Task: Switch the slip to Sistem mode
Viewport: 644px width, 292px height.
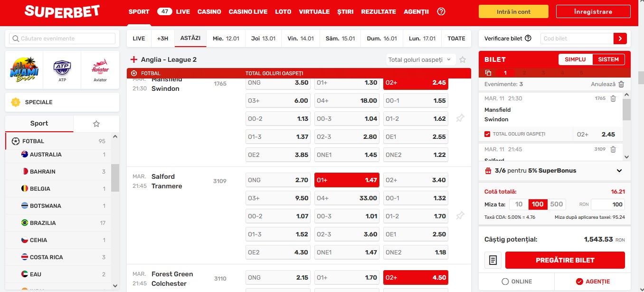Action: coord(608,59)
